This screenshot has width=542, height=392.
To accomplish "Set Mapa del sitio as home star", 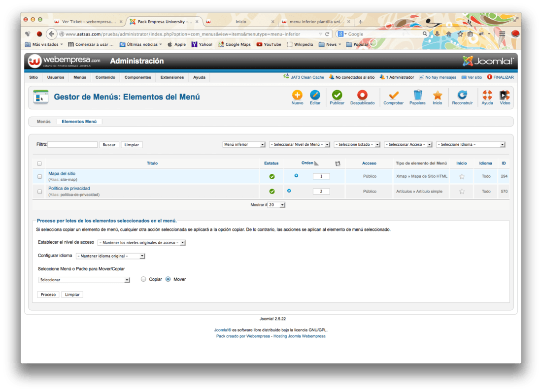I will 462,176.
